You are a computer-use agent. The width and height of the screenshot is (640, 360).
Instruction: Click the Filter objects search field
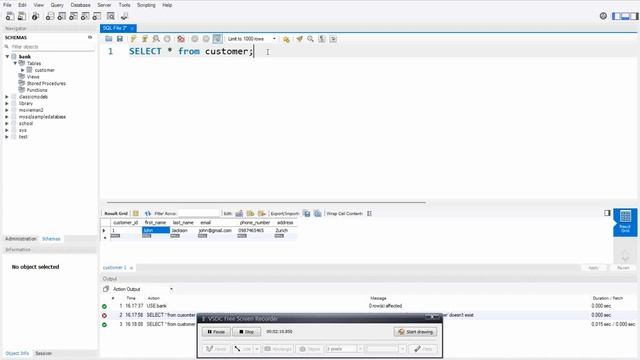tap(52, 47)
